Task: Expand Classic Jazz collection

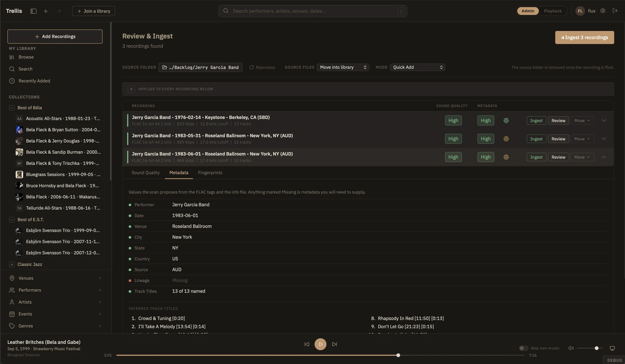Action: (11, 265)
